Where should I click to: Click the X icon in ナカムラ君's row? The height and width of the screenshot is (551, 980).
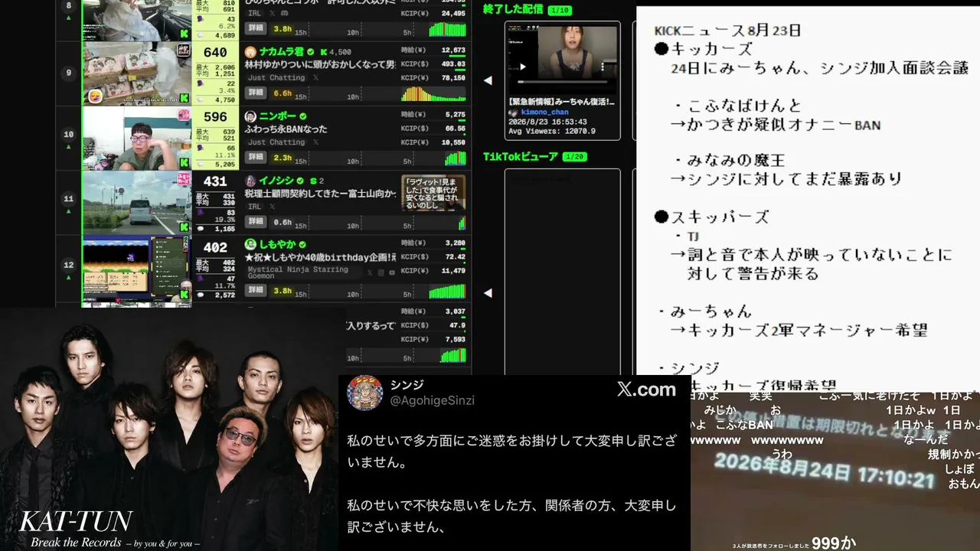point(315,77)
